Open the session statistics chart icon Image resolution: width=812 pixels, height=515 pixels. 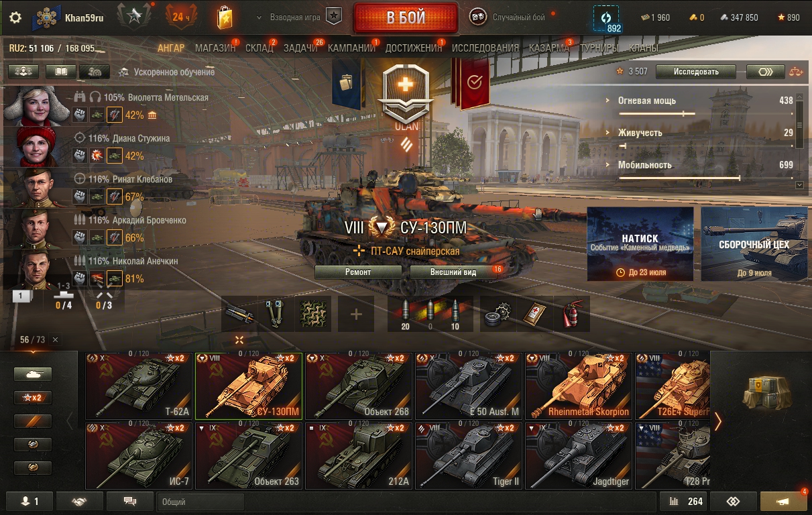682,502
